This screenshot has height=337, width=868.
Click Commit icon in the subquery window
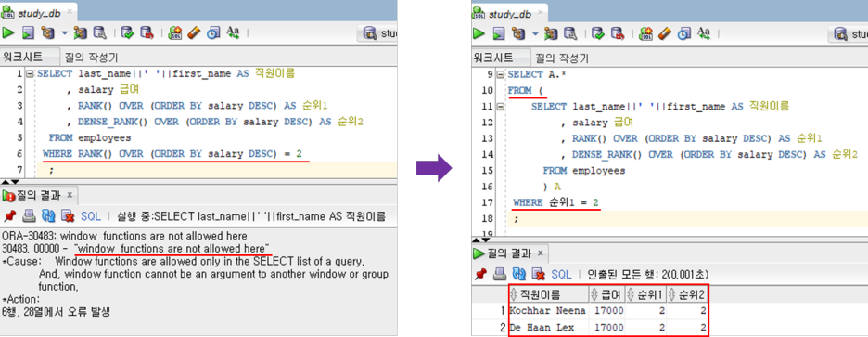click(598, 32)
